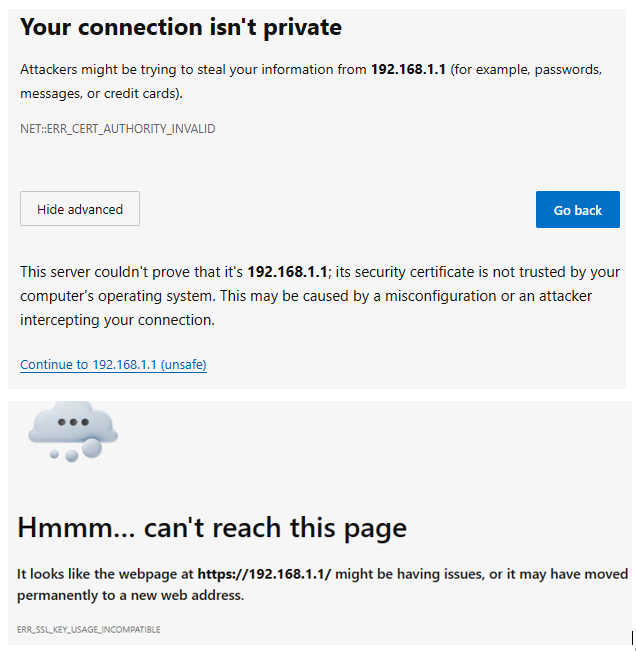Open Continue to 192.168.1.1 (unsafe) link
The width and height of the screenshot is (636, 651).
(x=113, y=365)
